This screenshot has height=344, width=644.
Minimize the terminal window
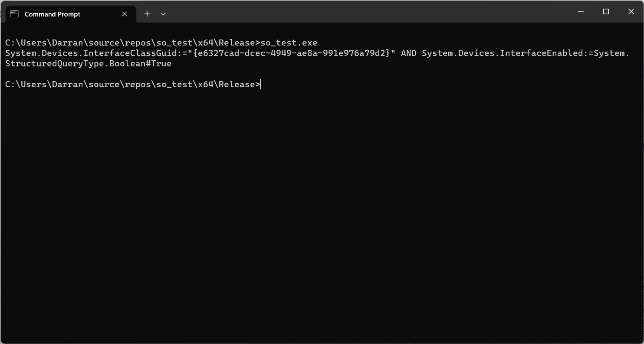click(581, 12)
